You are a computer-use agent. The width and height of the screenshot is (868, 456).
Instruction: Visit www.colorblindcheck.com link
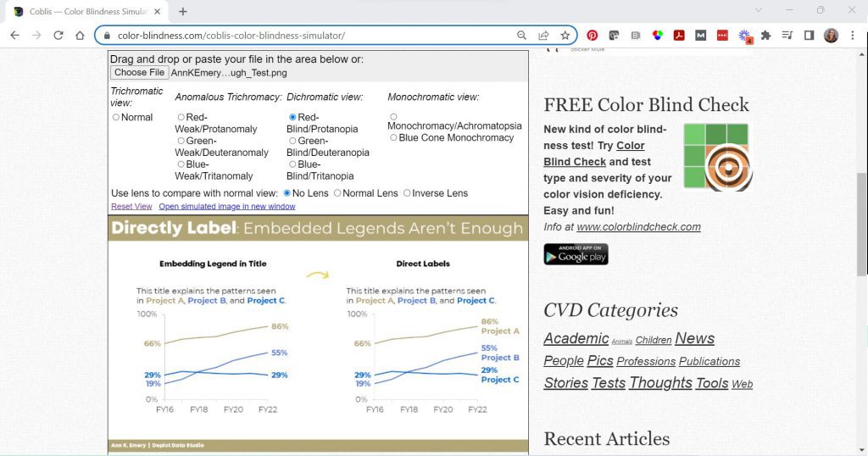click(638, 227)
